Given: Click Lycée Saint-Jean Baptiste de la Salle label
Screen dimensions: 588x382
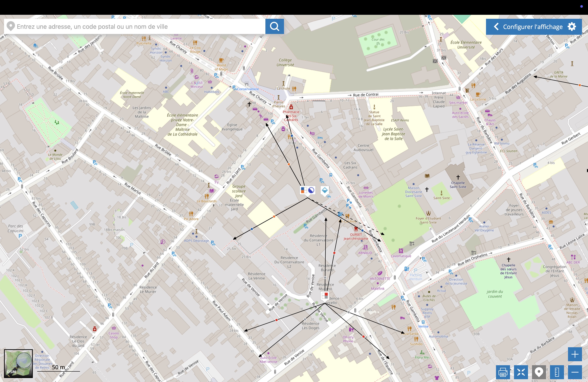Looking at the screenshot, I should point(393,134).
